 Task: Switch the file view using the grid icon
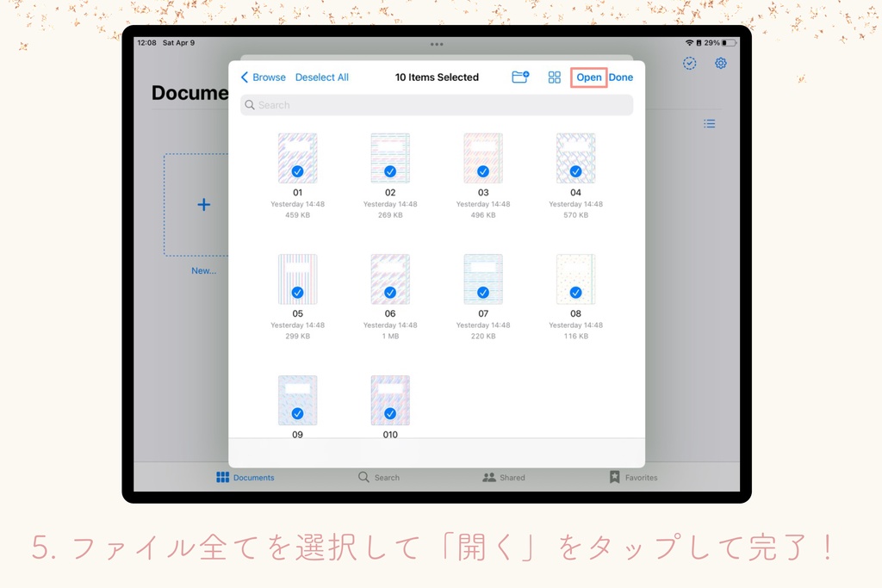(x=555, y=77)
